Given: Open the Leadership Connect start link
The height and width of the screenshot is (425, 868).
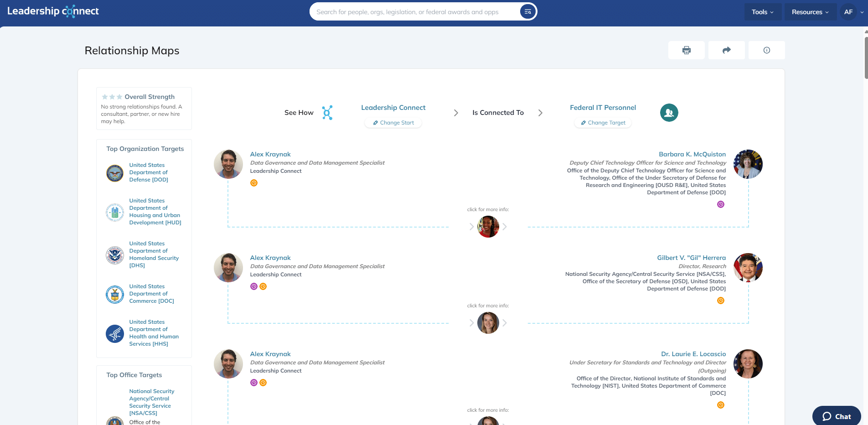Looking at the screenshot, I should pos(393,108).
